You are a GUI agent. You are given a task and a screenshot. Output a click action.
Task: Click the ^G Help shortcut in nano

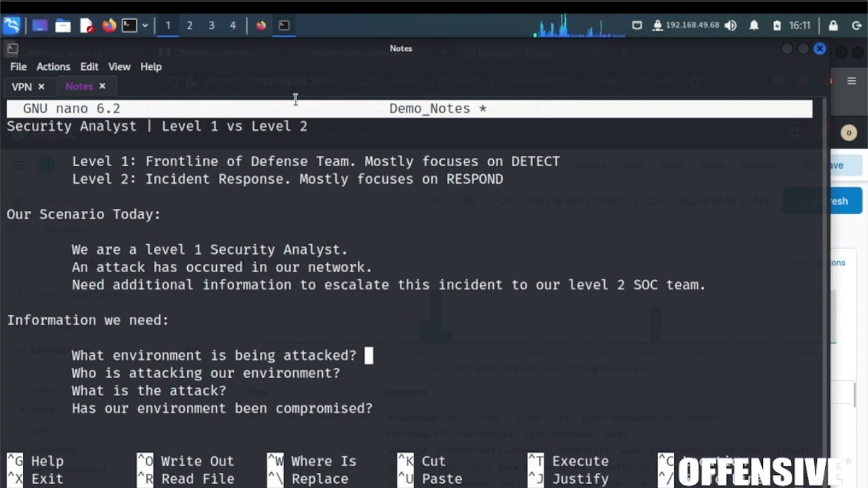point(35,461)
